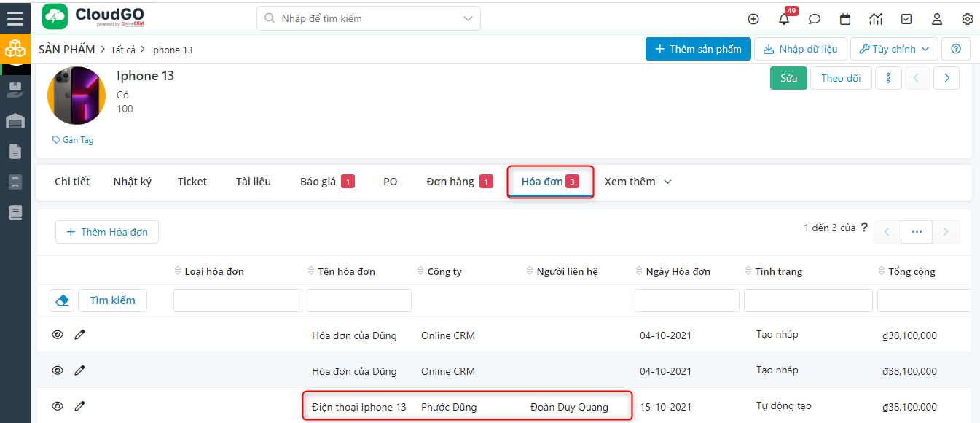
Task: View the first Hóa đơn của Dũng invoice with eye icon
Action: [x=58, y=335]
